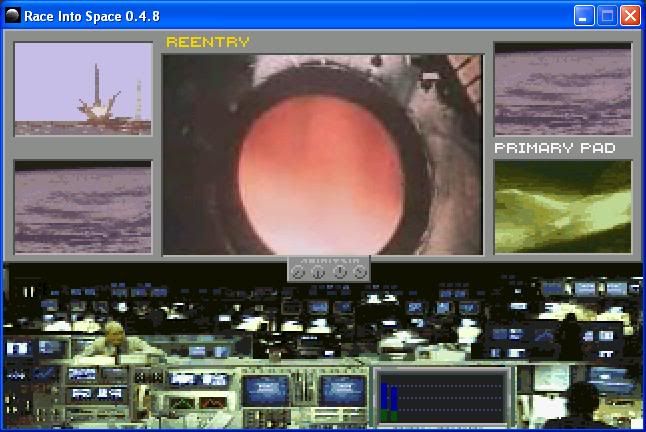Click the third dial in the gauge panel
This screenshot has height=432, width=646.
click(x=339, y=272)
